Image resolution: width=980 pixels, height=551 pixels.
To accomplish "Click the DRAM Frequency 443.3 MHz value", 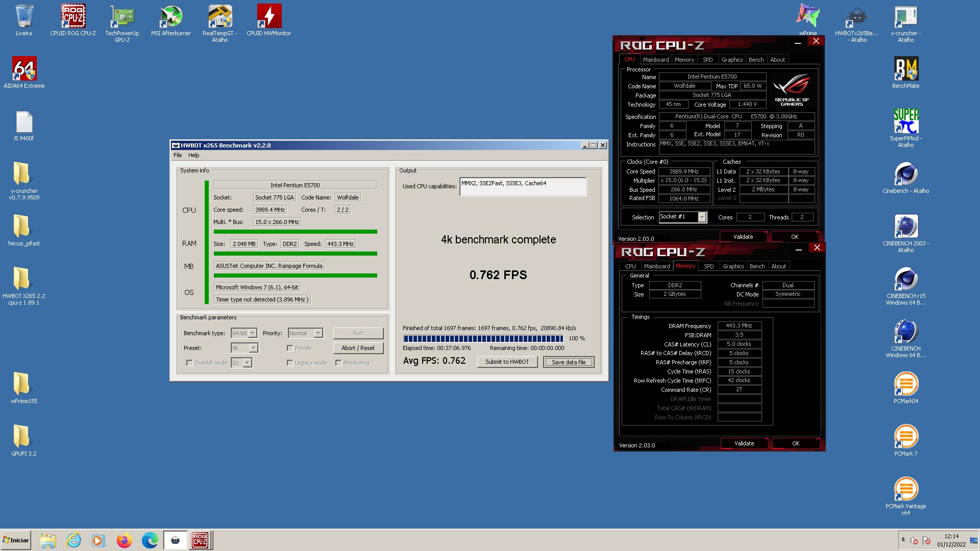I will [x=739, y=325].
